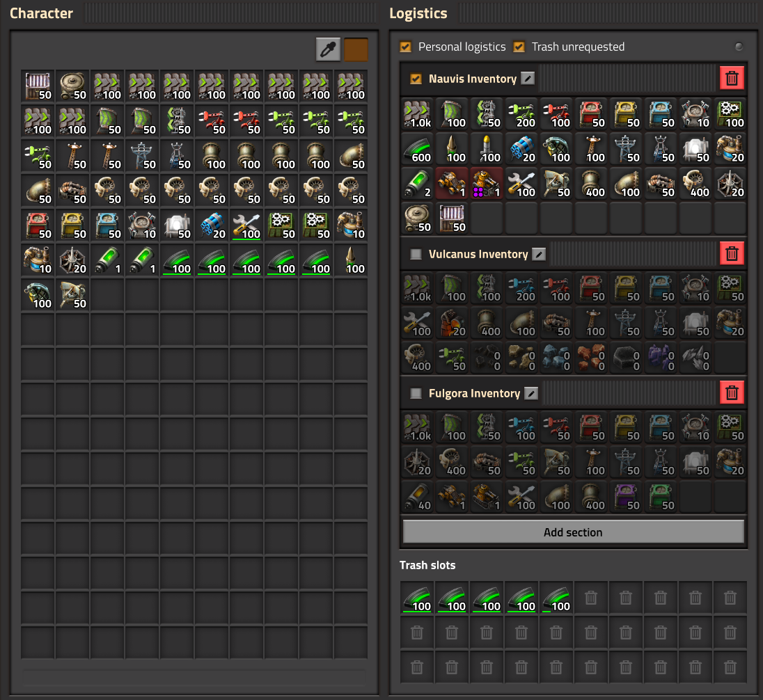Delete the Nauvis Inventory section

point(732,79)
